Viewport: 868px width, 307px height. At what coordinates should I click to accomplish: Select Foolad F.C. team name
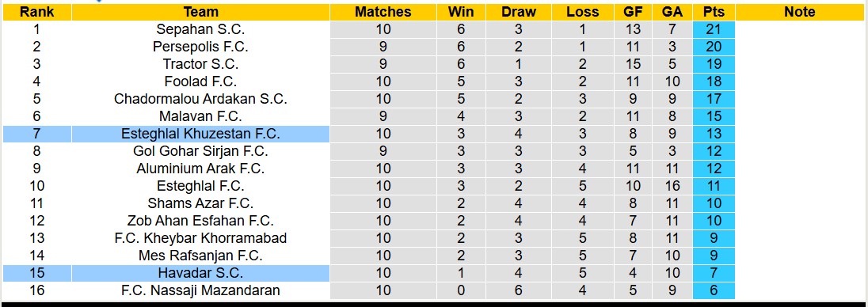200,81
